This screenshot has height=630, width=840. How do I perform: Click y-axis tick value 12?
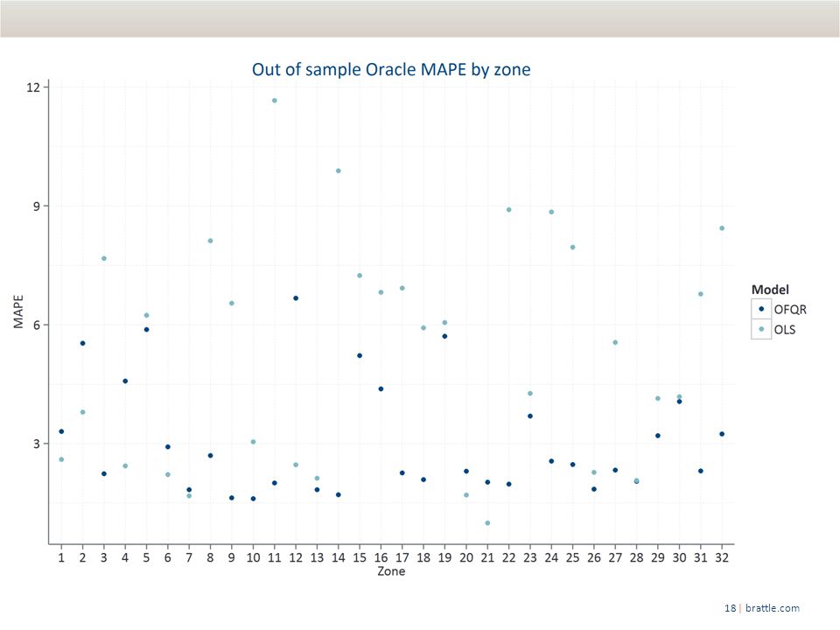click(33, 87)
